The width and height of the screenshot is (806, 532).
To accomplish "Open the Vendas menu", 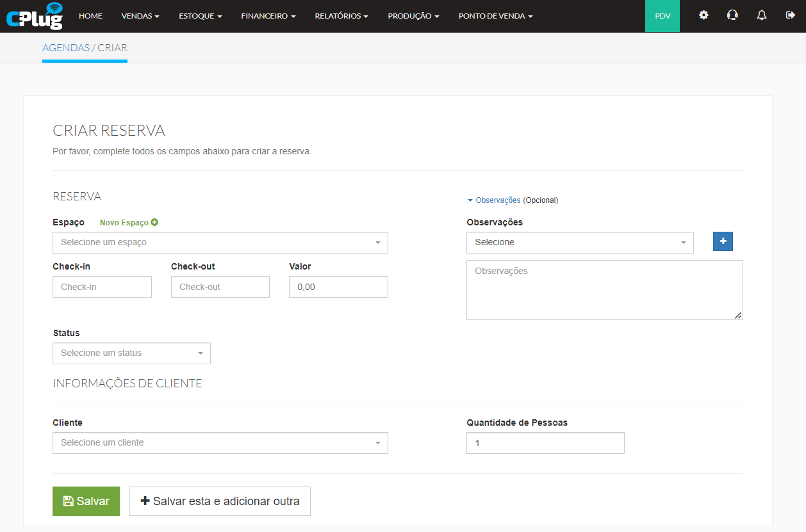I will point(140,16).
